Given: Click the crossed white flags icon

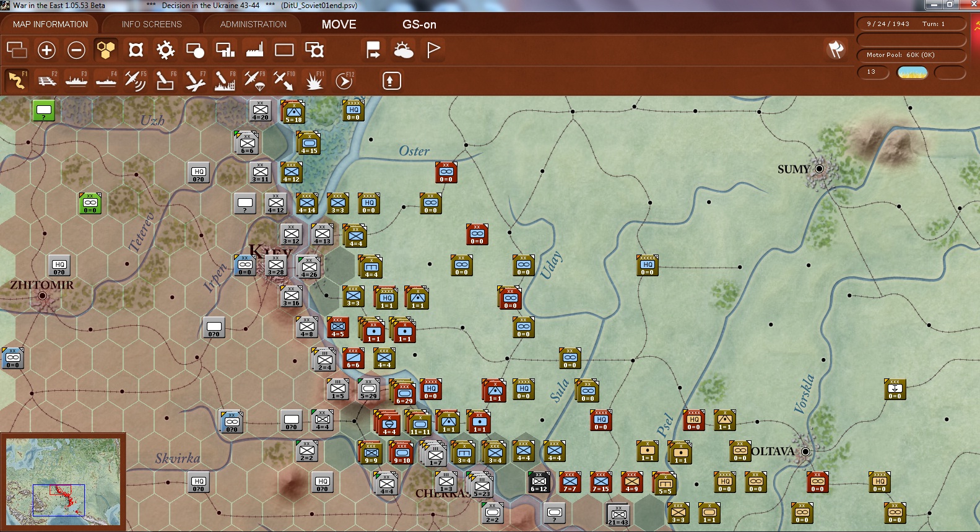Looking at the screenshot, I should click(836, 50).
